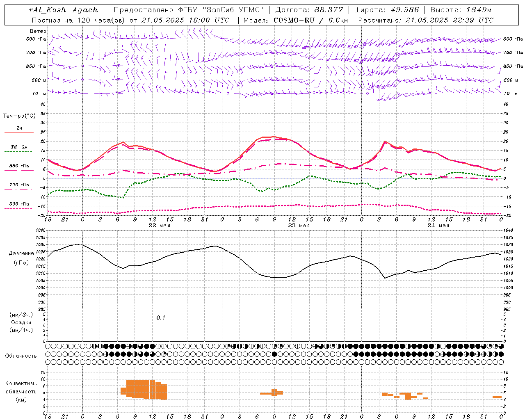Click the (мм/3ч.) precipitation unit label
This screenshot has height=420, width=525.
21,315
